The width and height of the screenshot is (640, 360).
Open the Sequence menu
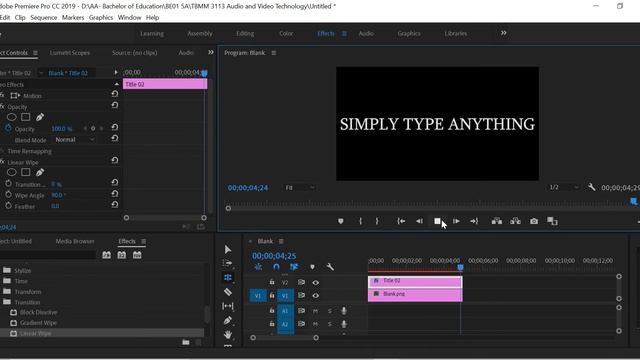[x=44, y=18]
